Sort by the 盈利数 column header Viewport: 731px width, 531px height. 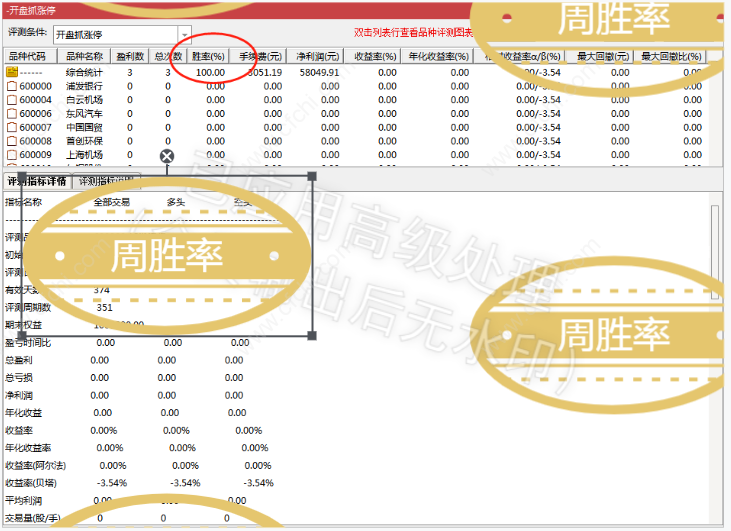[130, 56]
